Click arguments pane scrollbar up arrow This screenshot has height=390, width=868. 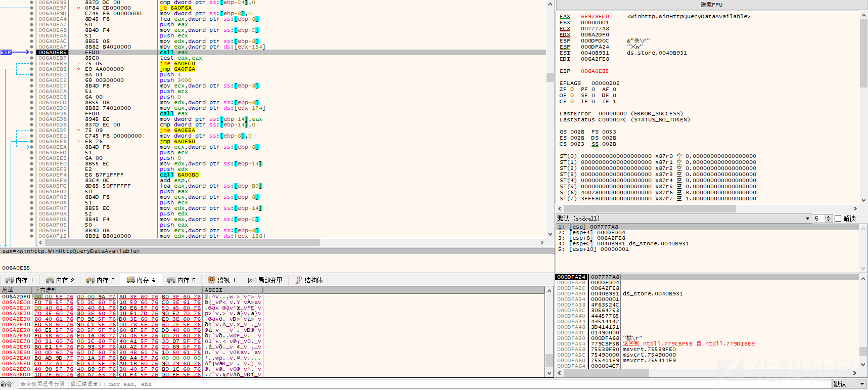tap(863, 228)
